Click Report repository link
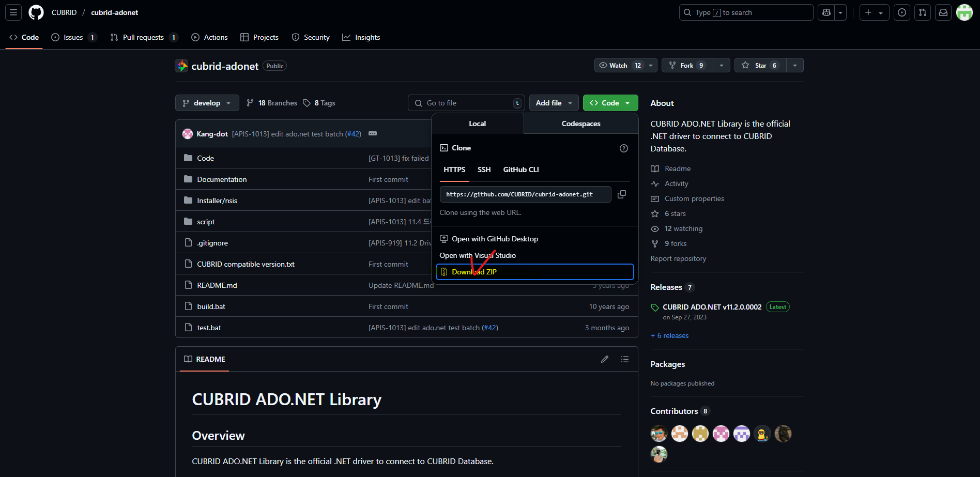980x477 pixels. click(x=678, y=258)
